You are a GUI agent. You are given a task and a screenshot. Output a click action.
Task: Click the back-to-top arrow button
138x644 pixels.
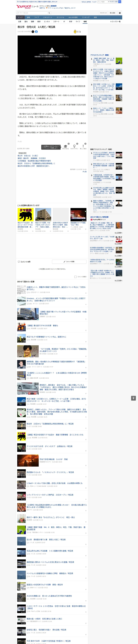pos(133,398)
